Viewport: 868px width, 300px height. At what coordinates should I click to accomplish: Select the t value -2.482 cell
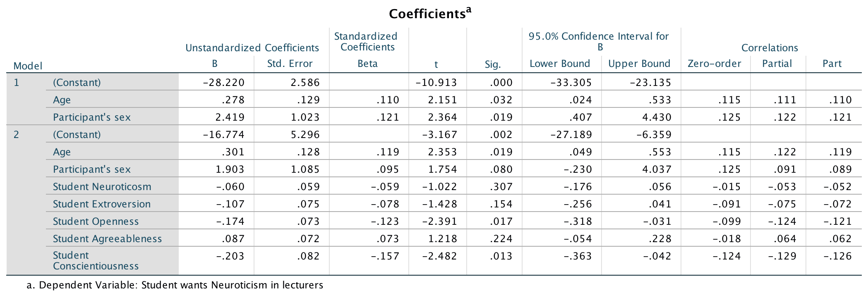[x=439, y=256]
